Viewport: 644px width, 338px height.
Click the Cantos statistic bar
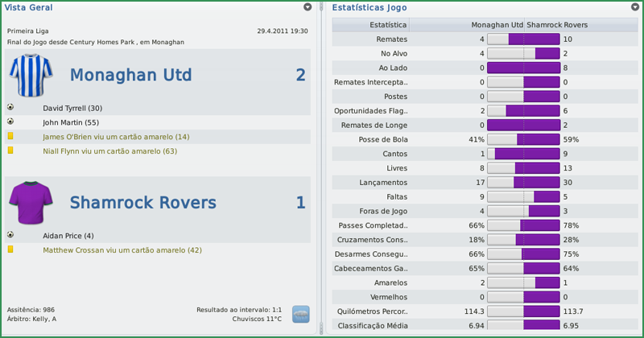(x=523, y=154)
